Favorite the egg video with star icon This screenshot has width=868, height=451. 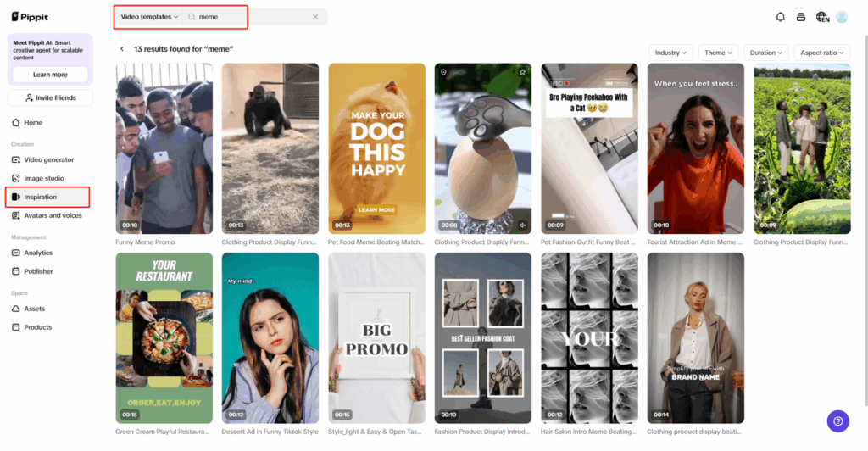pos(522,72)
